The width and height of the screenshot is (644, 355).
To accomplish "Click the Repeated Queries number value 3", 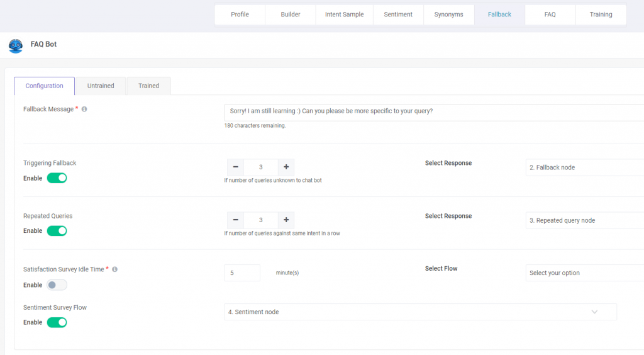I will (261, 220).
